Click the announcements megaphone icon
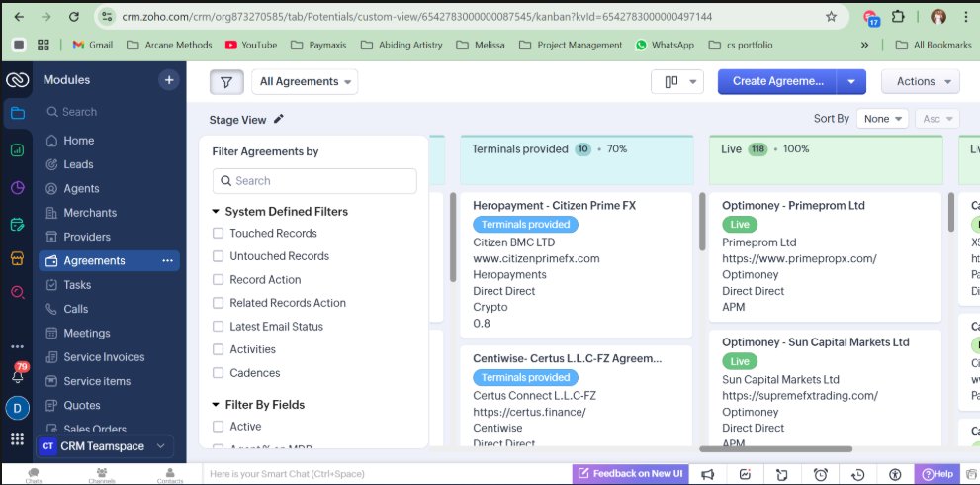980x485 pixels. point(707,474)
